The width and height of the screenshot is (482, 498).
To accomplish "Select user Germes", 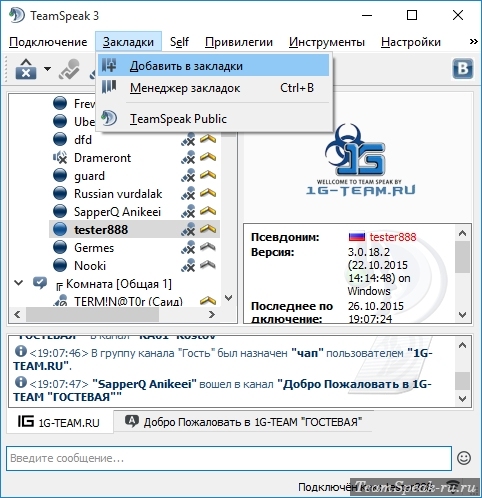I will [x=94, y=248].
